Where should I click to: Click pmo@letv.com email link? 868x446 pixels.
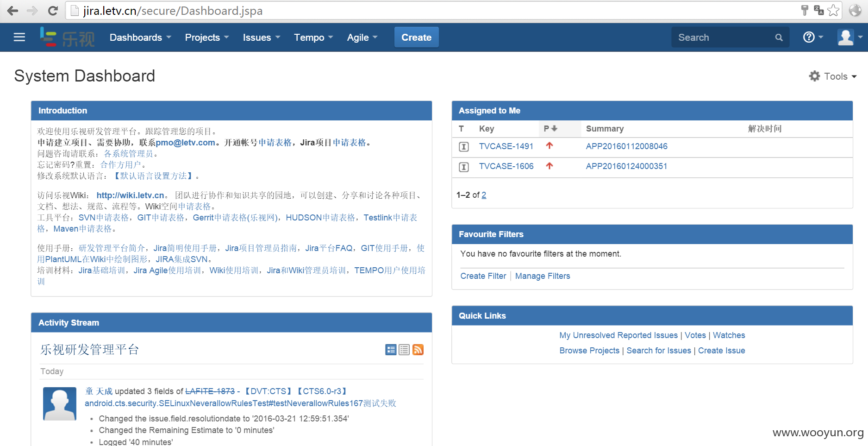pyautogui.click(x=186, y=143)
